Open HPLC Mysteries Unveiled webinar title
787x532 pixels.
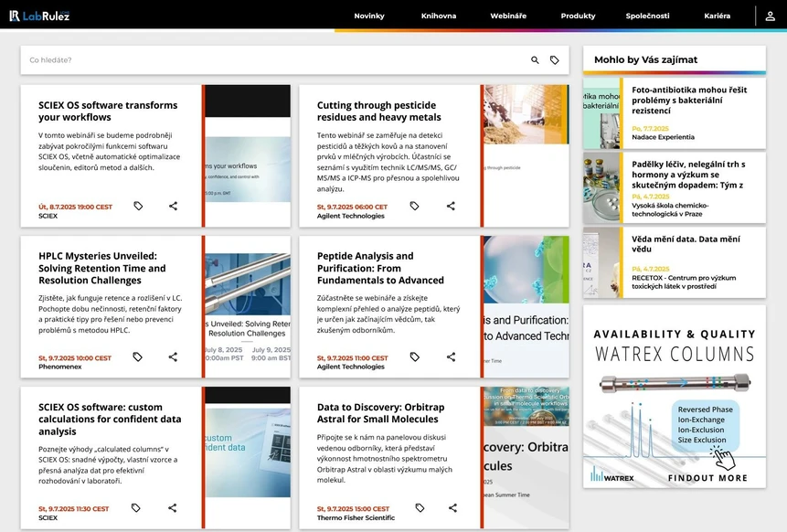102,268
